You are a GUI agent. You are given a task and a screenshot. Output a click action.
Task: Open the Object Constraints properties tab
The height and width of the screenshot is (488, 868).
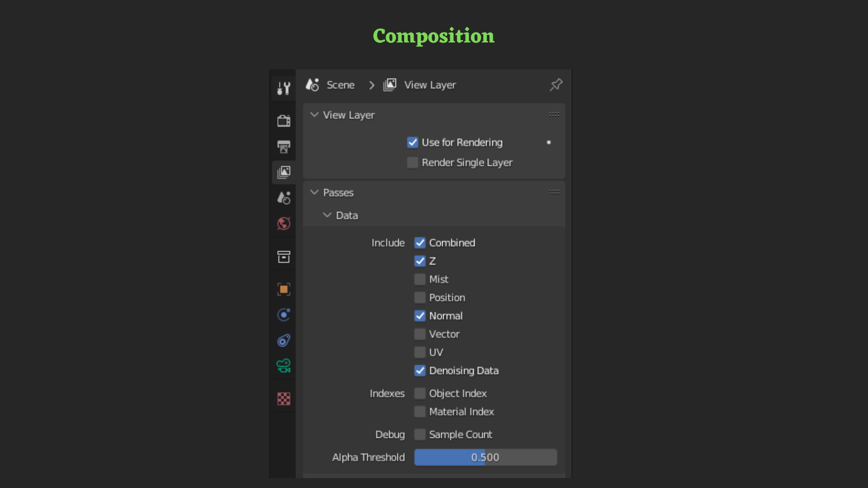283,340
